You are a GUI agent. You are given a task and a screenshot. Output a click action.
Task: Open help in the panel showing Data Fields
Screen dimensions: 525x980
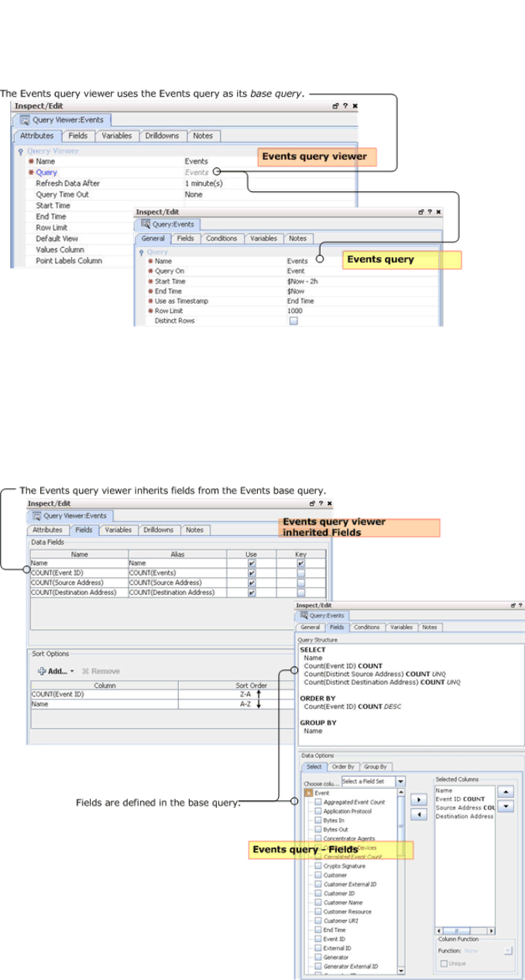point(323,504)
